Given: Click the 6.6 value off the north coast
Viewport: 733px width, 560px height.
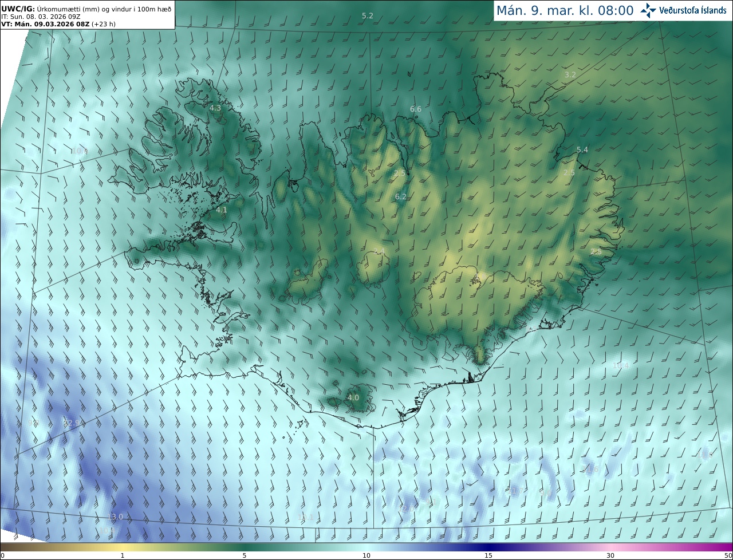Looking at the screenshot, I should (416, 109).
